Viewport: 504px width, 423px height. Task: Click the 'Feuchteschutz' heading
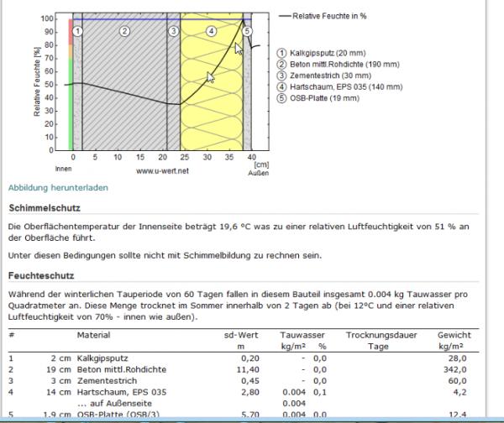[41, 275]
